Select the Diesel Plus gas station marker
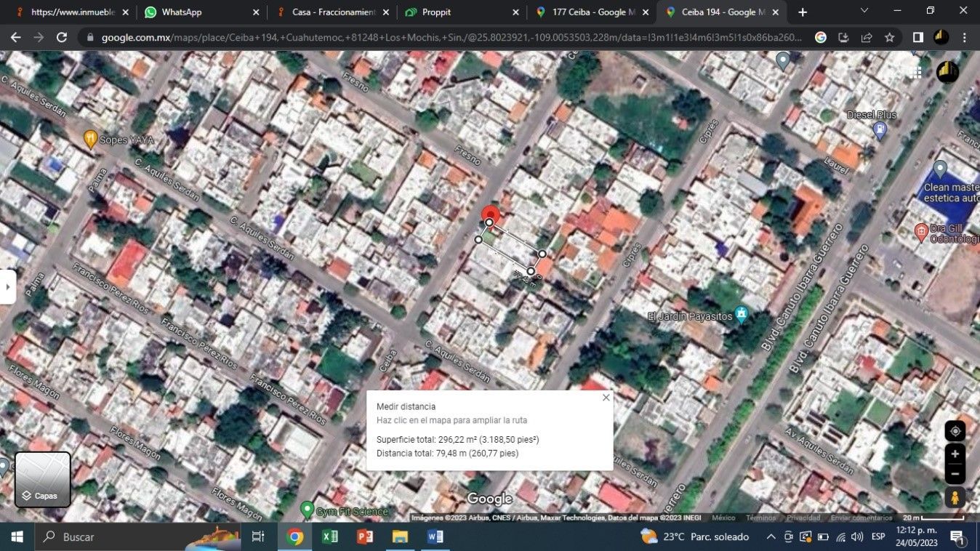Image resolution: width=980 pixels, height=551 pixels. [880, 130]
